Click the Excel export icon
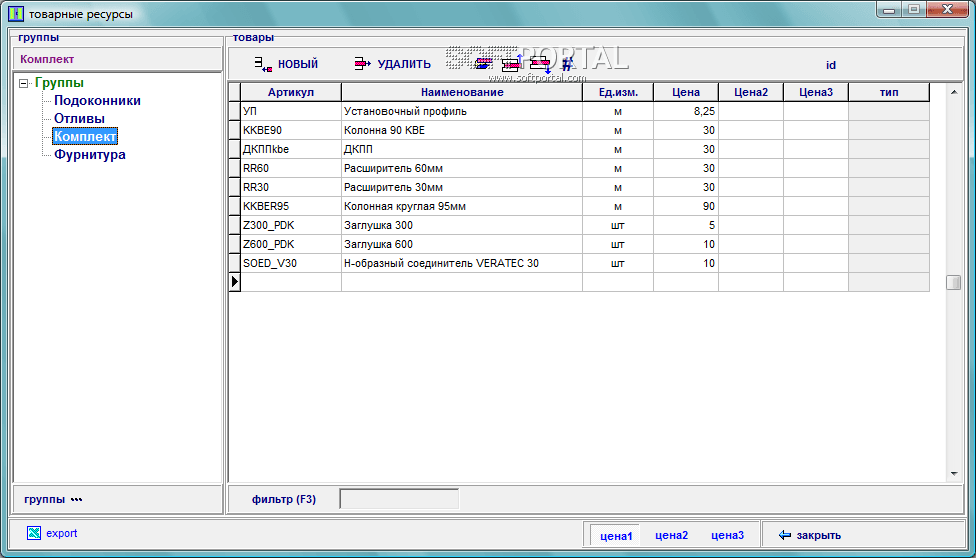Screen dimensions: 976x558 tap(34, 533)
